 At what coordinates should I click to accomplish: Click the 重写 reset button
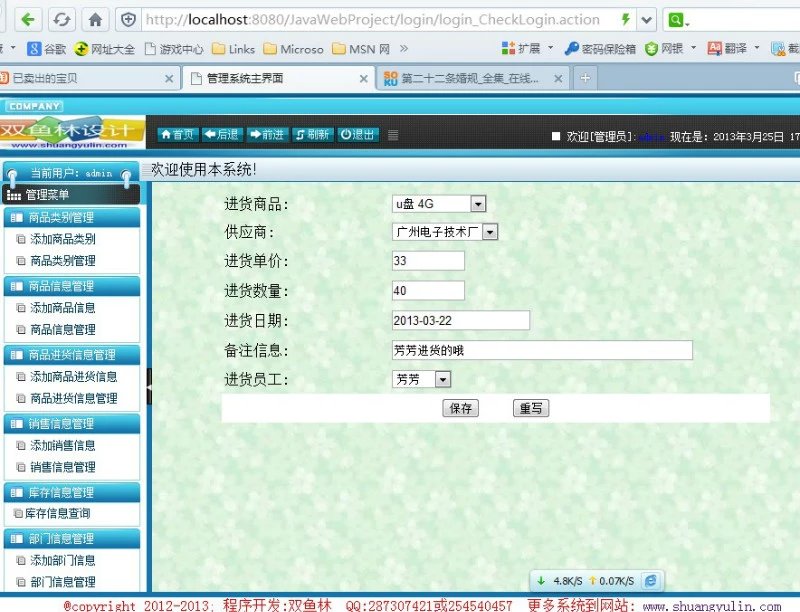tap(530, 408)
